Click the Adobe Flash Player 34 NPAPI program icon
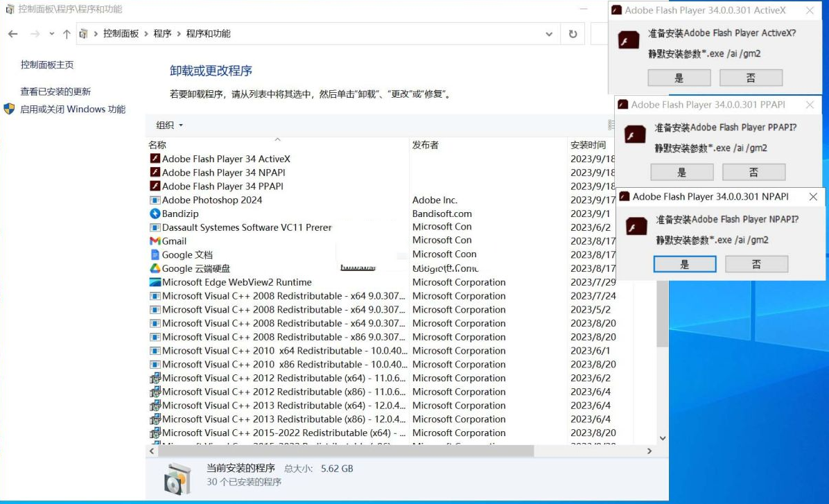The width and height of the screenshot is (829, 504). click(x=155, y=172)
